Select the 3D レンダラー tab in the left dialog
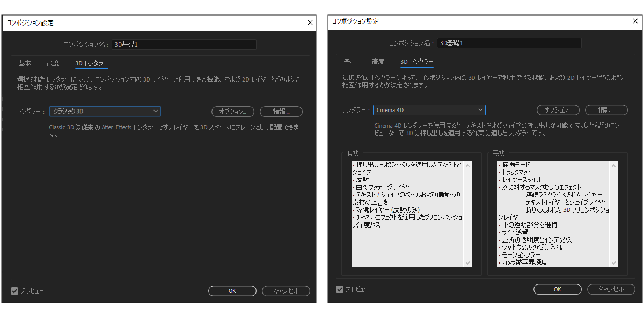 coord(92,63)
